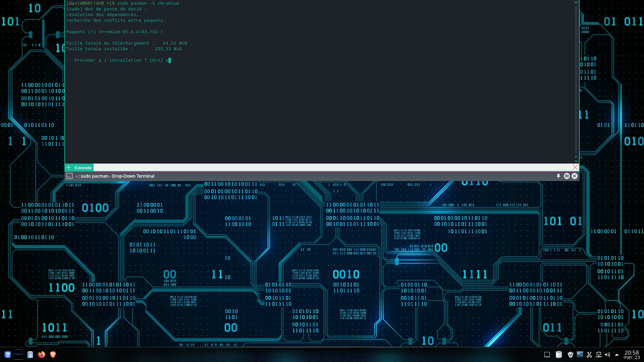Switch to the first virtual desktop

pyautogui.click(x=18, y=352)
